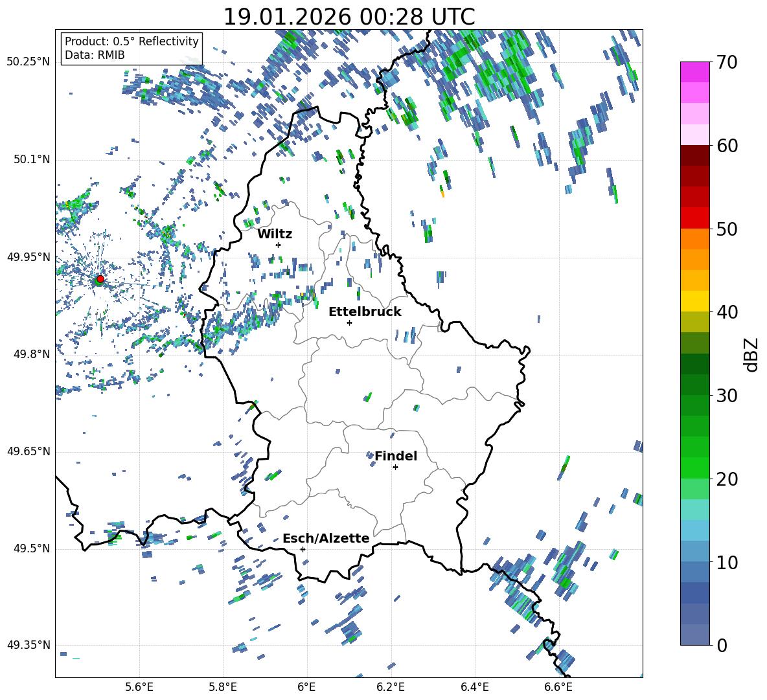Viewport: 767px width, 700px height.
Task: Click the 5.8°E longitude label
Action: pyautogui.click(x=223, y=687)
